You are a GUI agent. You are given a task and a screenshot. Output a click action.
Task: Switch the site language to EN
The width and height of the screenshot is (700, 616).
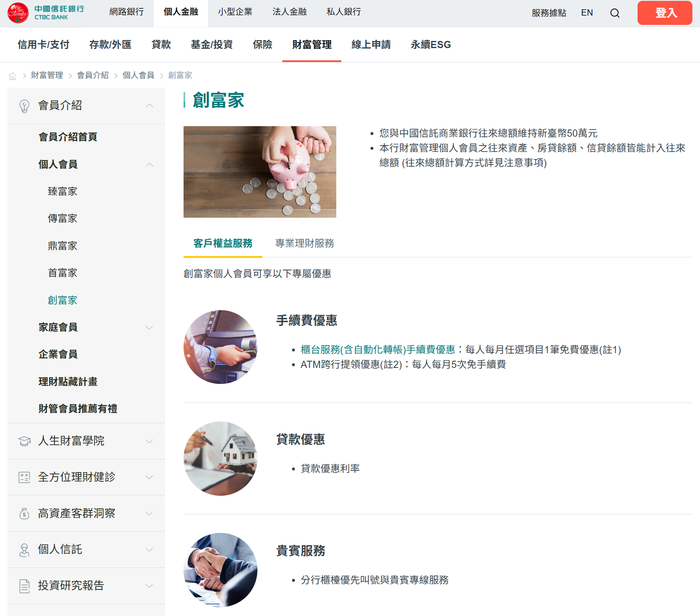click(x=586, y=13)
